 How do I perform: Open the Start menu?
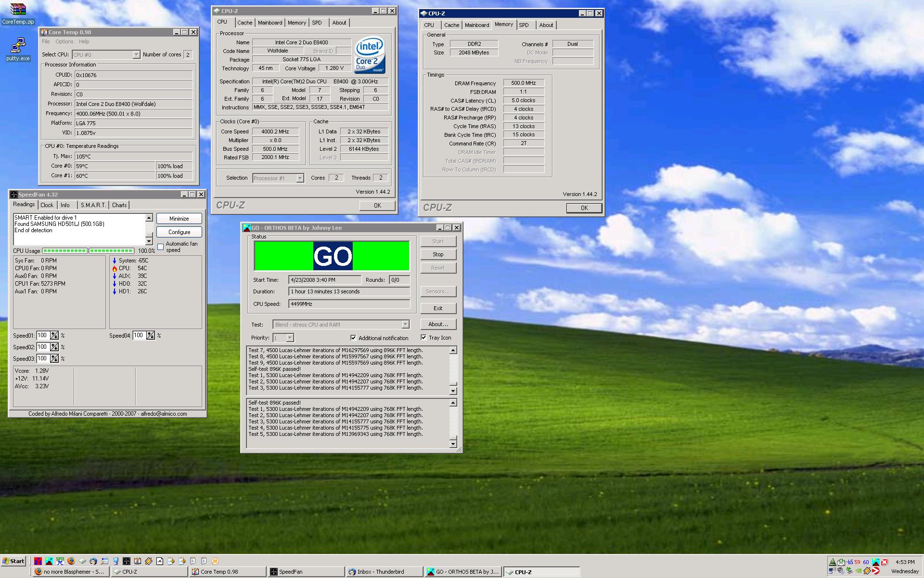pyautogui.click(x=13, y=561)
